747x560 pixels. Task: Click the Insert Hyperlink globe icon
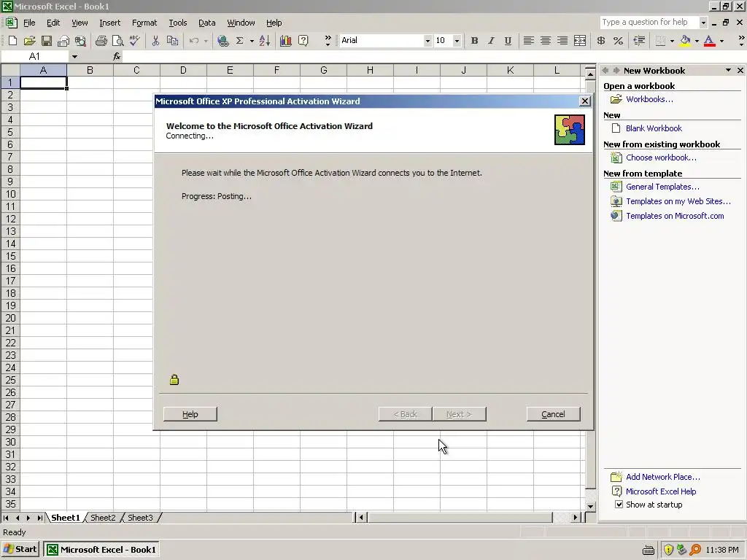pos(222,41)
